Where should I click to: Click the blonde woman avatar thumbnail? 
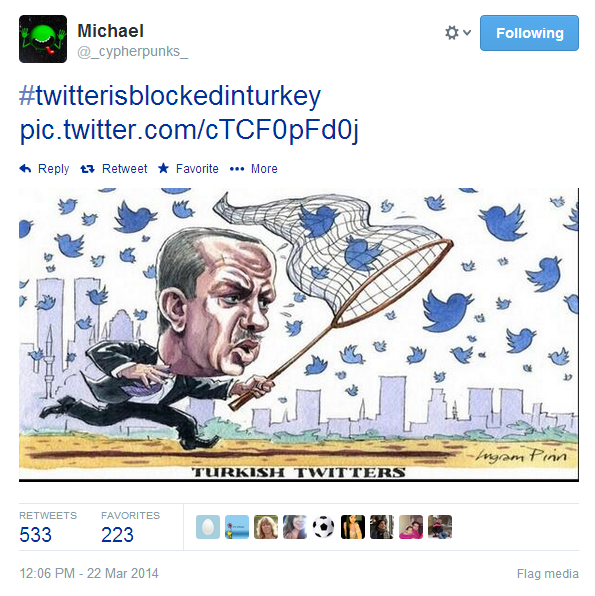click(266, 527)
